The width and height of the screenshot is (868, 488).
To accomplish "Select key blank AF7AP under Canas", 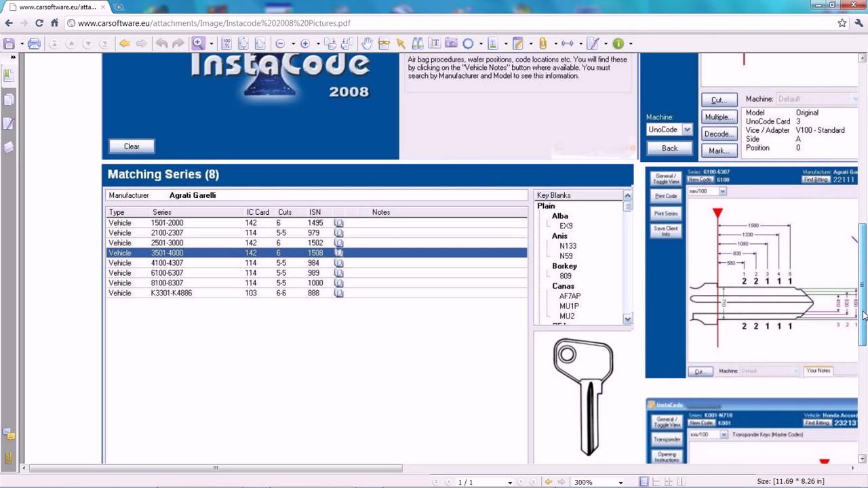I will [570, 296].
